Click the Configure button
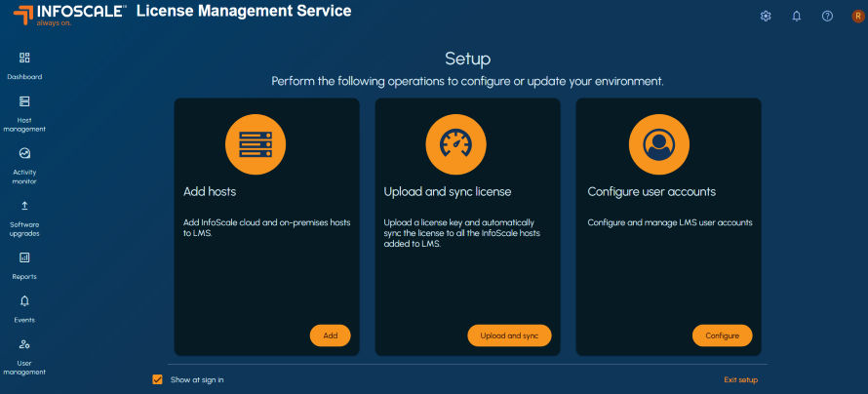 [x=722, y=335]
